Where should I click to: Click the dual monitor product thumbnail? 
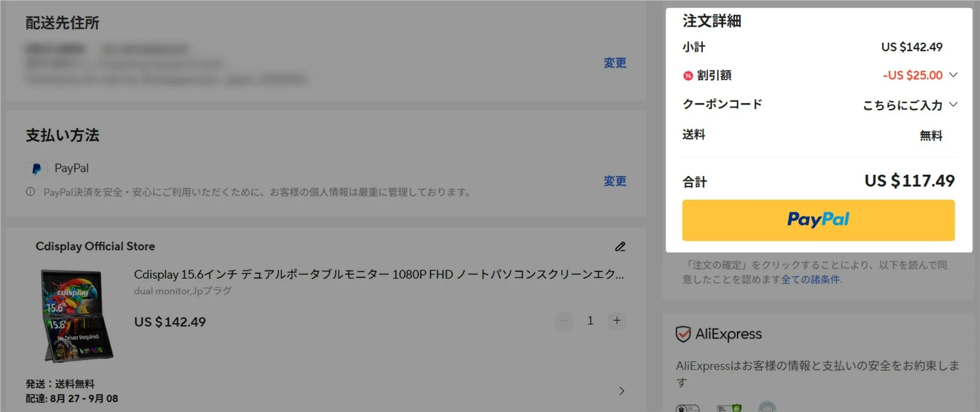click(77, 316)
